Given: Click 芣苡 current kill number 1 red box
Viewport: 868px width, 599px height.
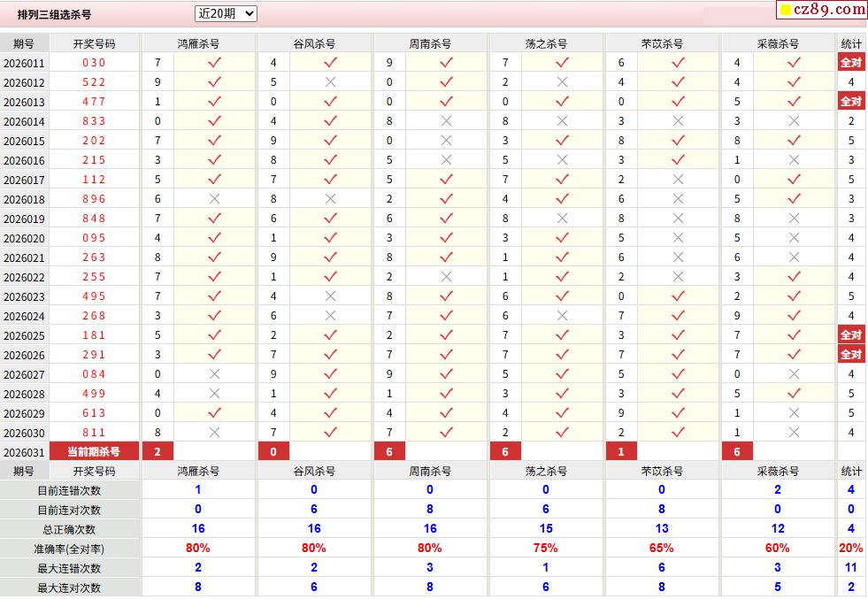Looking at the screenshot, I should click(x=621, y=452).
